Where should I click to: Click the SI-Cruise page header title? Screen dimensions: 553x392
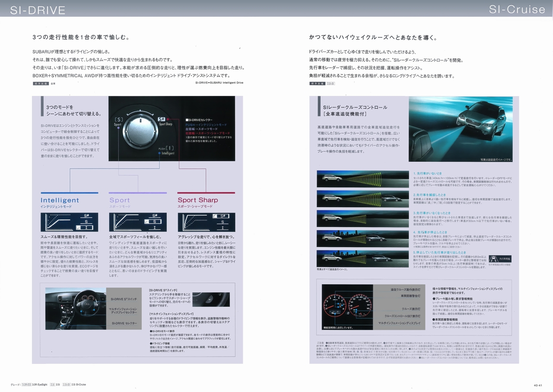pyautogui.click(x=517, y=9)
